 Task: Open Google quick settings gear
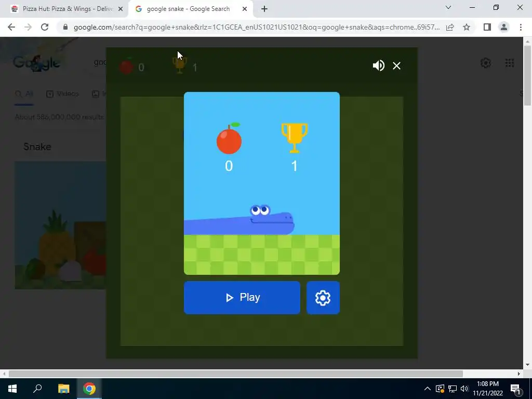[486, 63]
